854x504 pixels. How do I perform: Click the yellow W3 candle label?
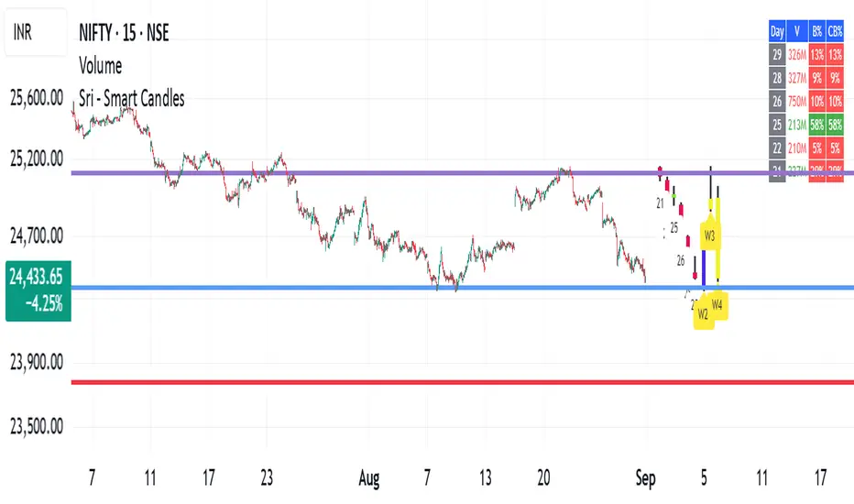(x=709, y=235)
